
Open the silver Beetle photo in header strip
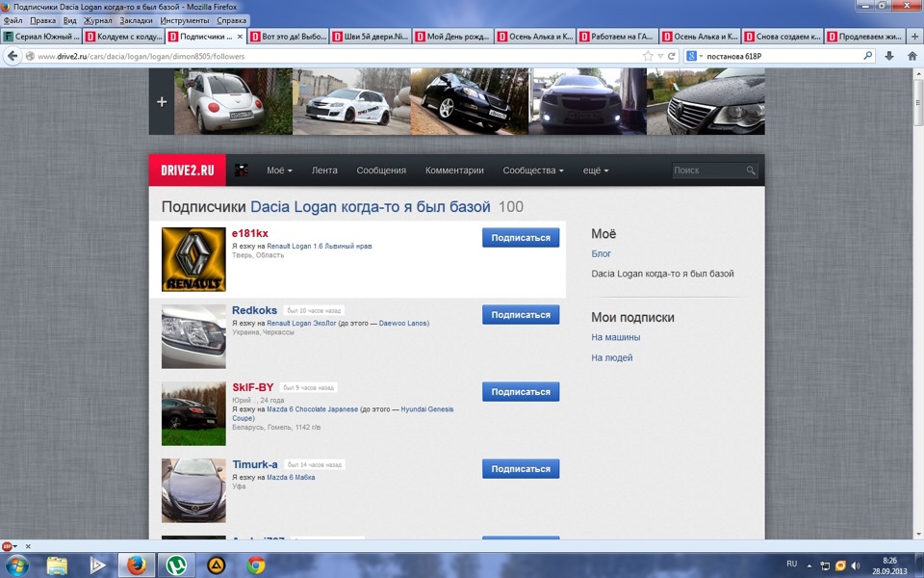[x=233, y=101]
